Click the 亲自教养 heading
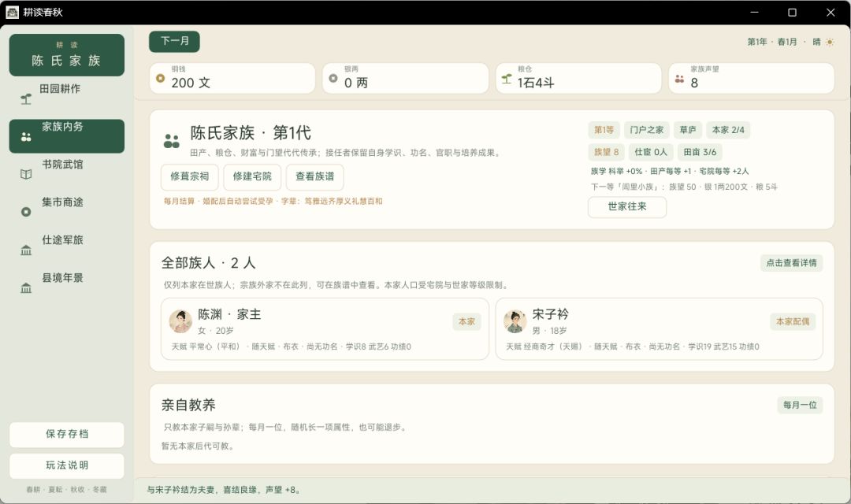 pyautogui.click(x=188, y=405)
